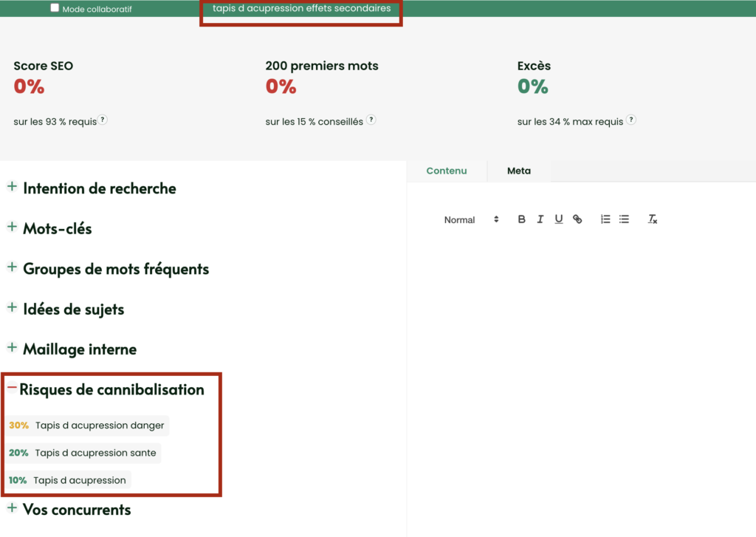Viewport: 756px width, 537px height.
Task: Create a bulleted list
Action: (x=624, y=219)
